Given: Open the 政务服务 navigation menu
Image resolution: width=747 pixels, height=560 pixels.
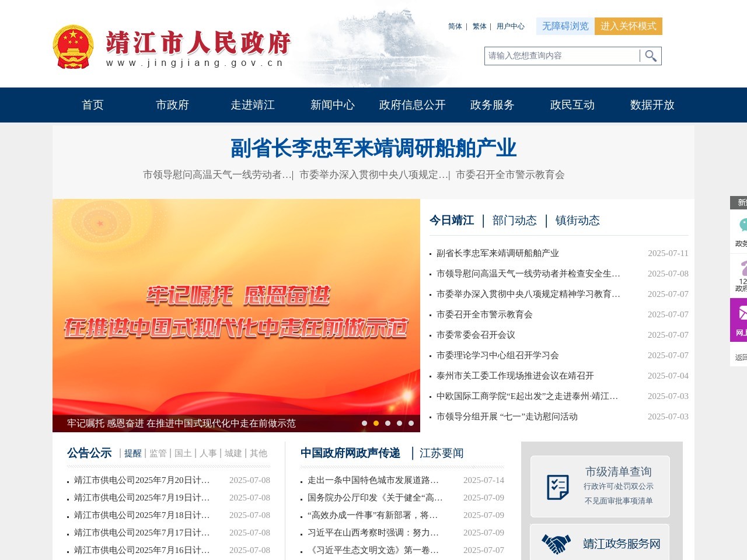Looking at the screenshot, I should (491, 105).
